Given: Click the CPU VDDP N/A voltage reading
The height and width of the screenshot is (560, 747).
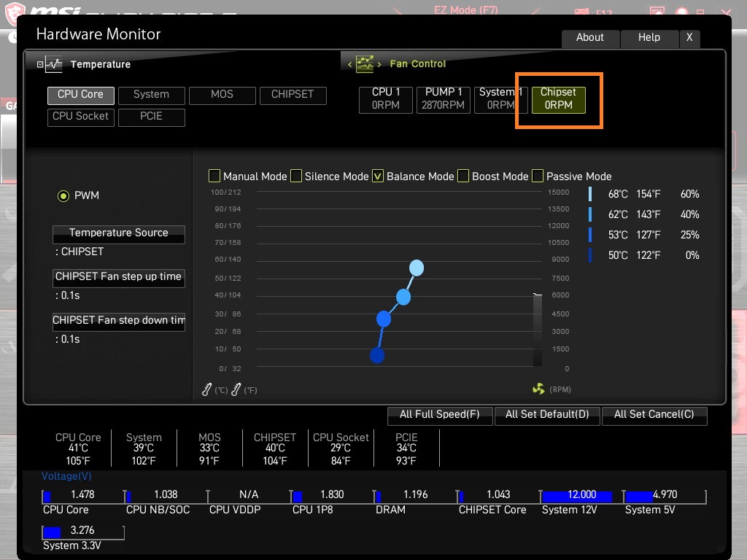Looking at the screenshot, I should coord(249,495).
